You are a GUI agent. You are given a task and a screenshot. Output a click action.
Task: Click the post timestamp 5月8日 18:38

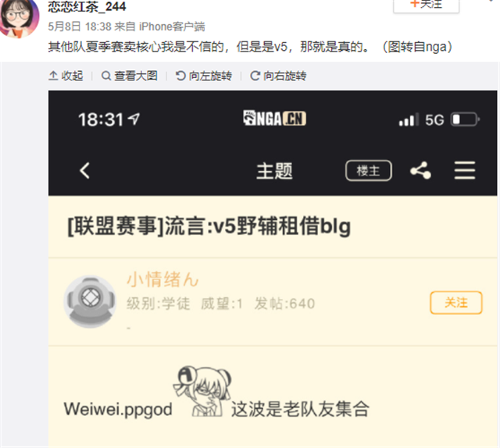click(80, 27)
